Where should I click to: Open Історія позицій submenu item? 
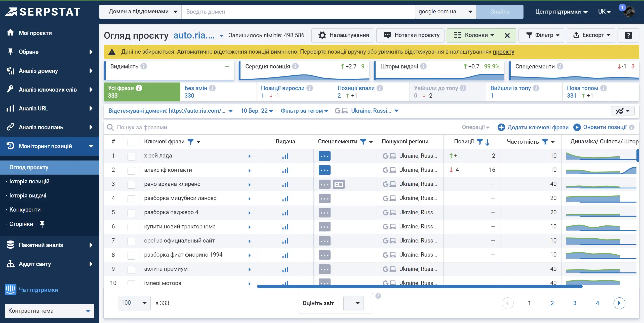(x=29, y=181)
